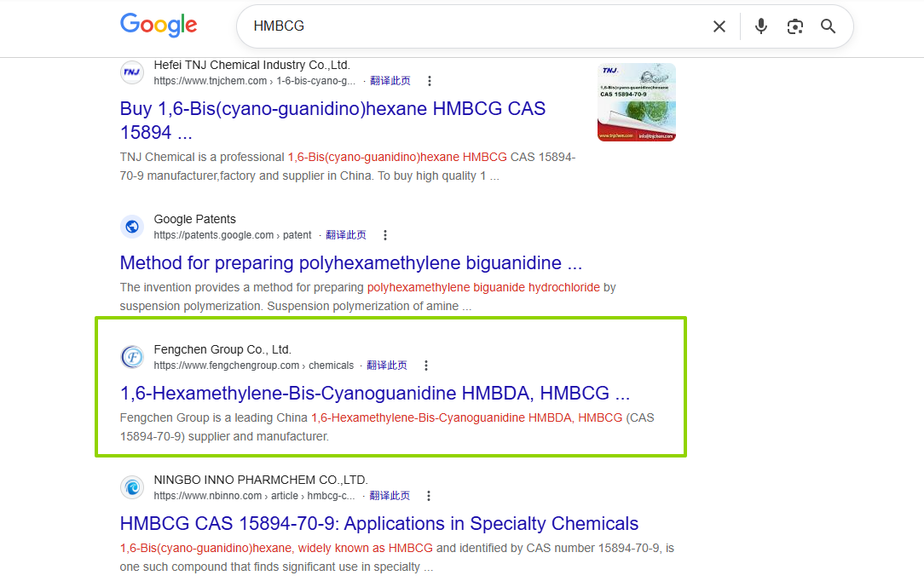Open three-dot menu for the nbinno.com result
The height and width of the screenshot is (587, 924).
[429, 496]
